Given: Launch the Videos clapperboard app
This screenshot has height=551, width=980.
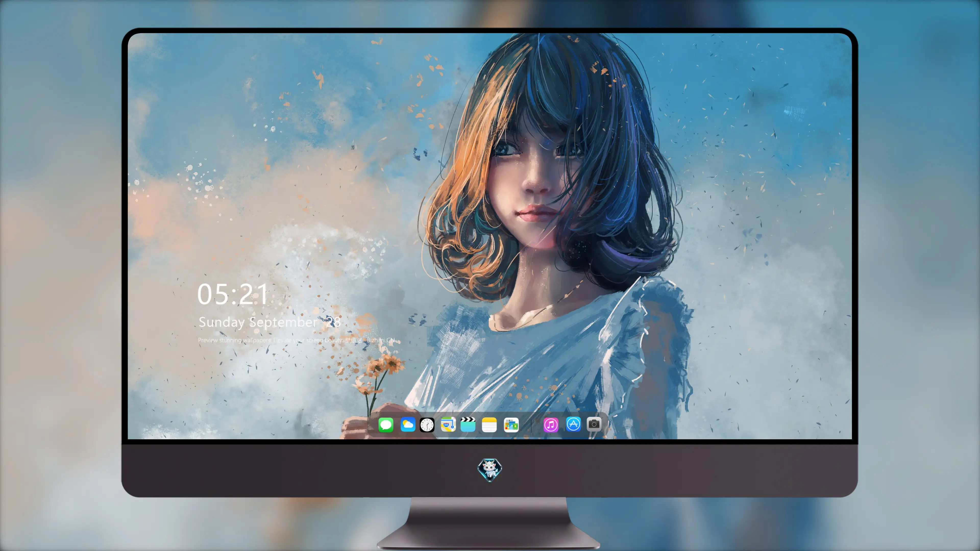Looking at the screenshot, I should pos(468,424).
